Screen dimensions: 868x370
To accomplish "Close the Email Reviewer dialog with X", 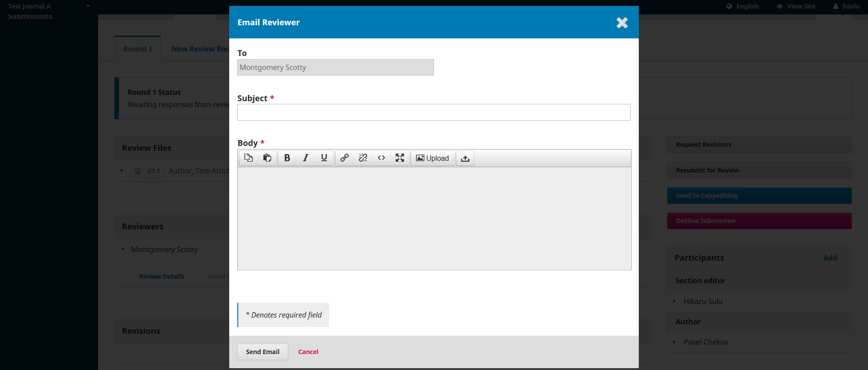I will point(622,23).
